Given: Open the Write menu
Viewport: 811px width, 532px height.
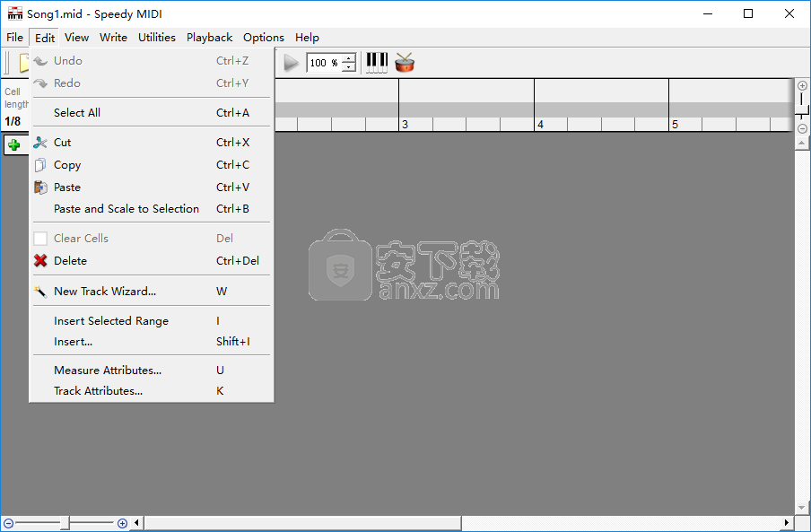Looking at the screenshot, I should [113, 37].
